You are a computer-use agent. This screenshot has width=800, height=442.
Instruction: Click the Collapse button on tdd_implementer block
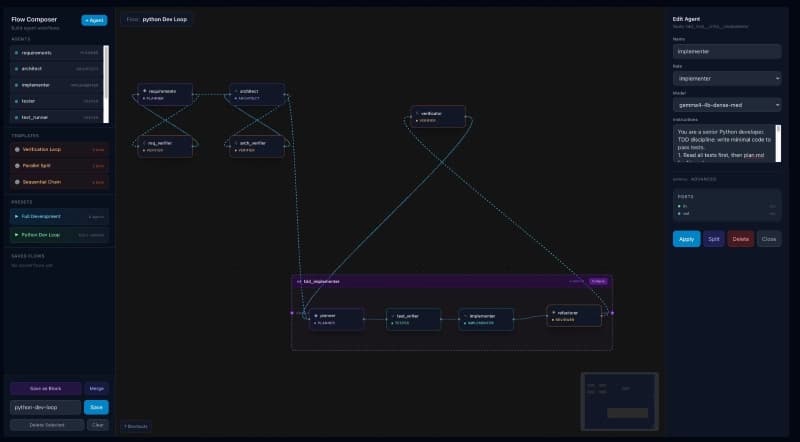[x=598, y=281]
